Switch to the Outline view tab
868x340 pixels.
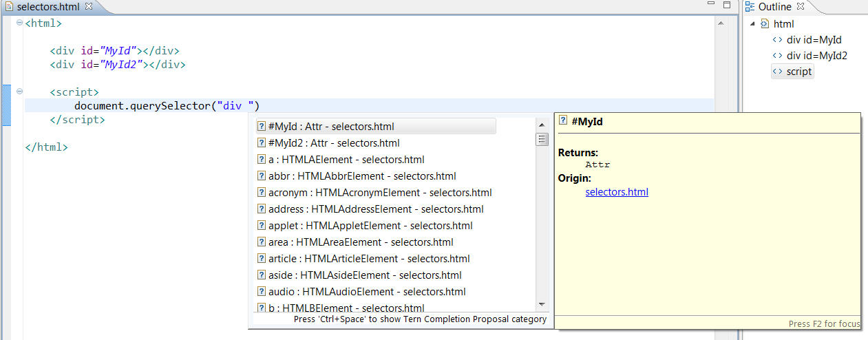point(775,6)
